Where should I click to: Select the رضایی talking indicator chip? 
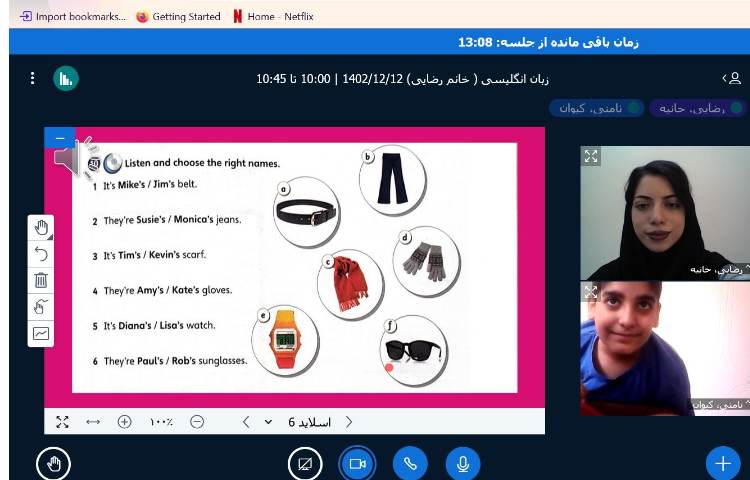click(696, 109)
